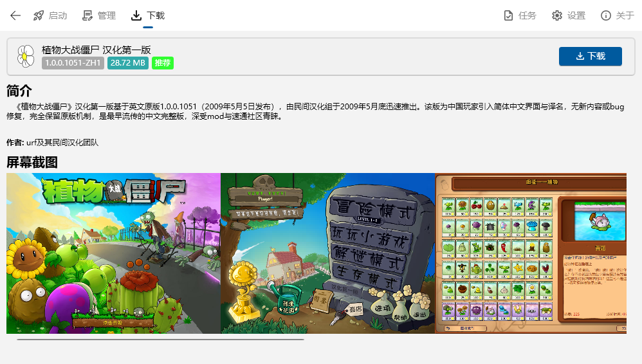The image size is (642, 364).
Task: Click the 简介 heading
Action: click(19, 91)
